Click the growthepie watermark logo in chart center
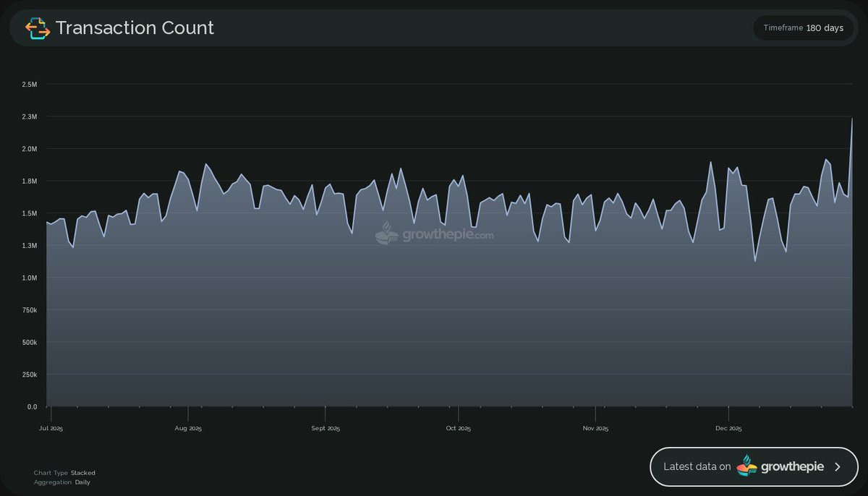868x496 pixels. (386, 233)
